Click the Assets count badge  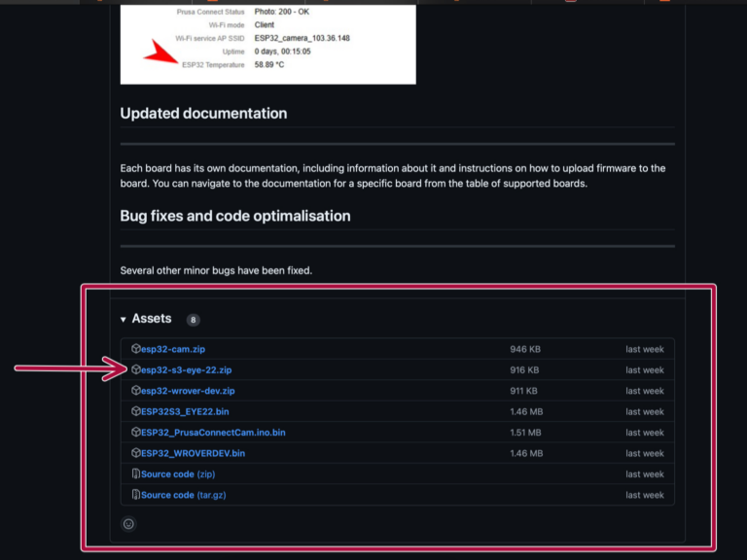pyautogui.click(x=193, y=320)
